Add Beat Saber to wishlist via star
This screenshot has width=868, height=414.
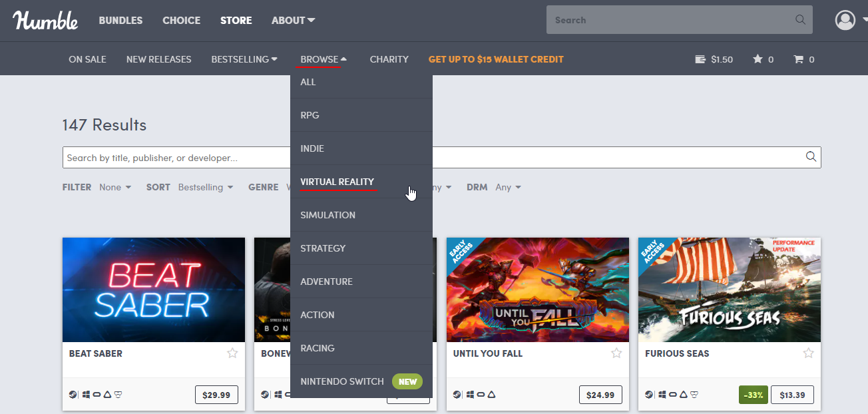tap(232, 353)
